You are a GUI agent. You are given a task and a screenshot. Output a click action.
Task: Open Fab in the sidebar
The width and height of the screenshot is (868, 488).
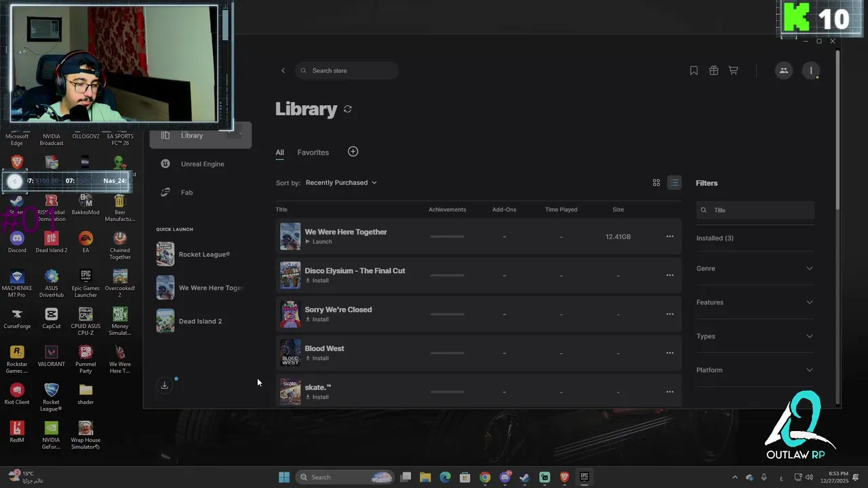click(x=200, y=192)
